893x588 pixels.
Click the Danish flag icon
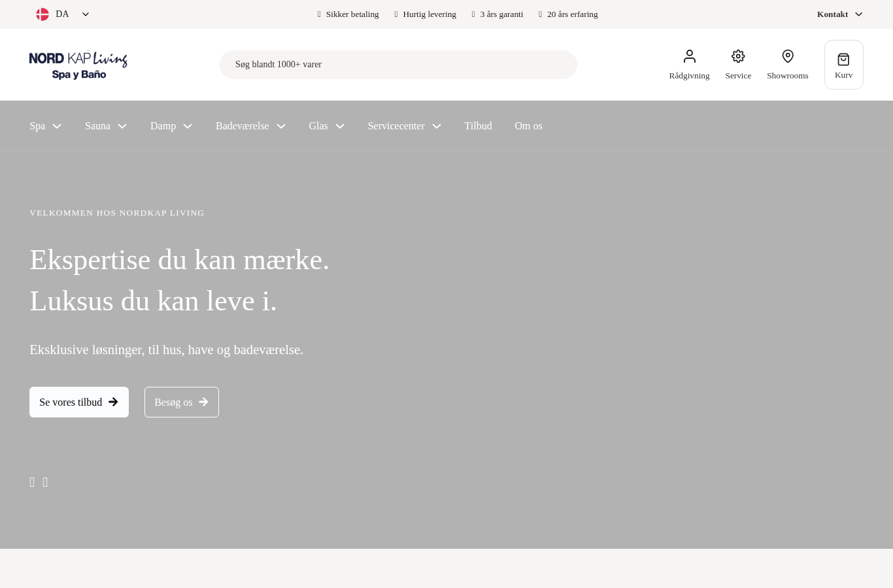(x=42, y=14)
